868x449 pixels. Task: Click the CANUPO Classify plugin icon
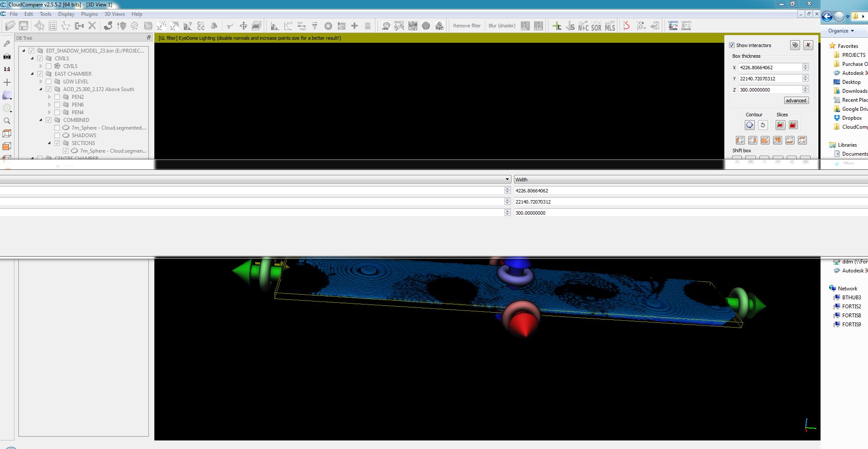[x=686, y=26]
